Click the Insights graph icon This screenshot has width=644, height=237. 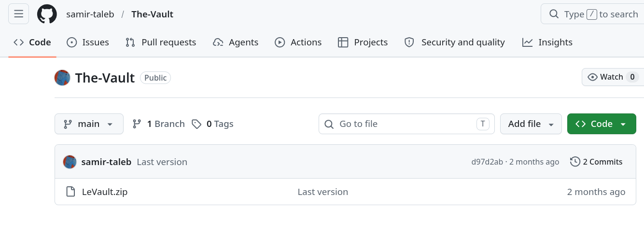(x=527, y=42)
